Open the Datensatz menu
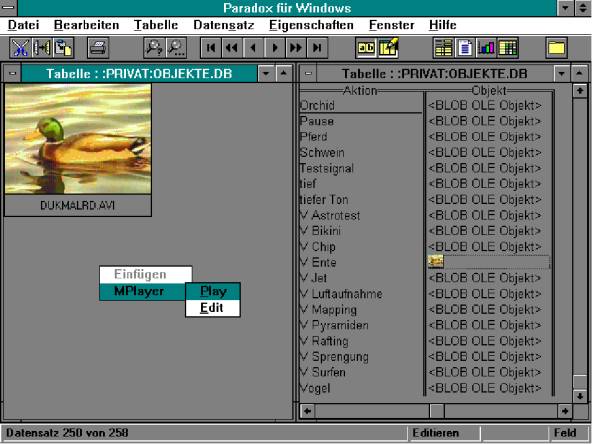 (224, 25)
